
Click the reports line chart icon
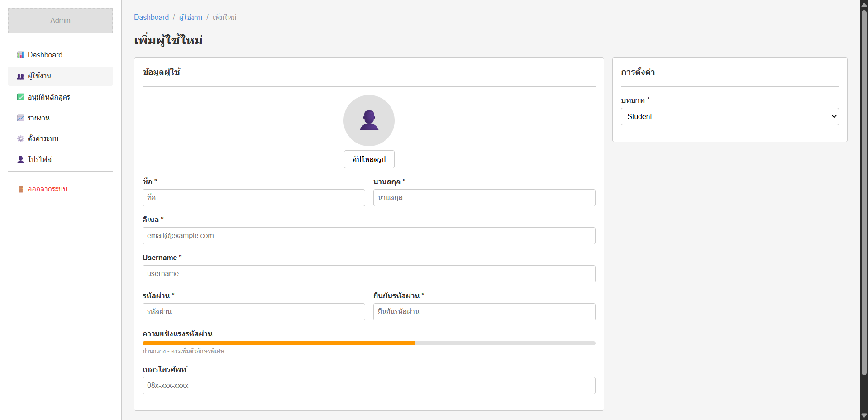click(x=20, y=118)
